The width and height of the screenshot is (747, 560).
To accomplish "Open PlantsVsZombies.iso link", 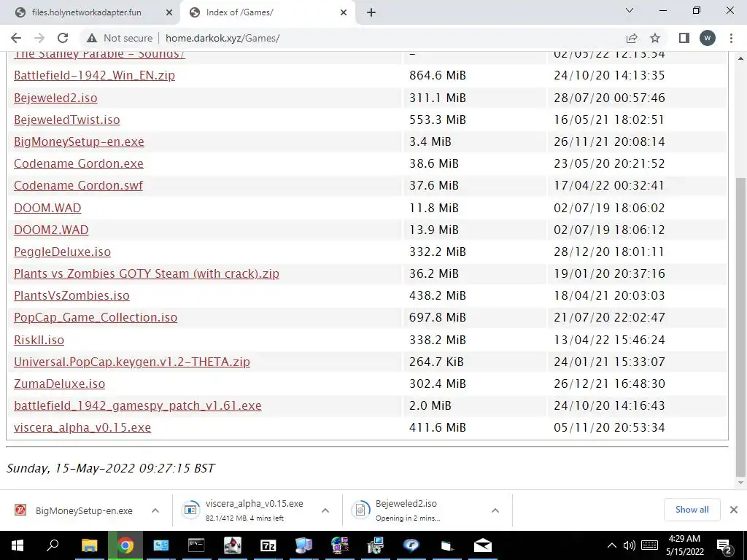I will [71, 295].
